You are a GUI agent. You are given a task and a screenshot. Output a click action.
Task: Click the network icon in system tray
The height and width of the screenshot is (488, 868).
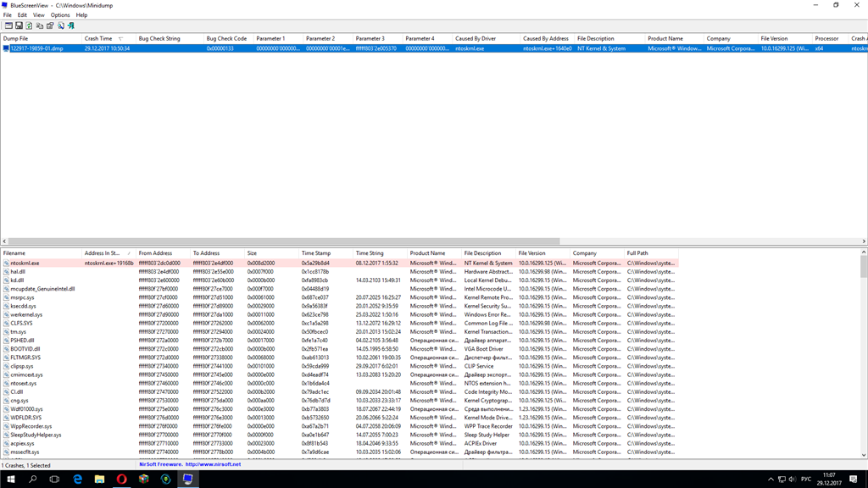(782, 480)
